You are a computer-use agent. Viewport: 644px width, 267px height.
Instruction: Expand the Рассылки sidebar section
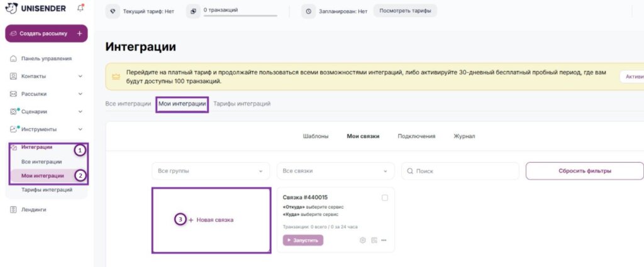(x=80, y=94)
